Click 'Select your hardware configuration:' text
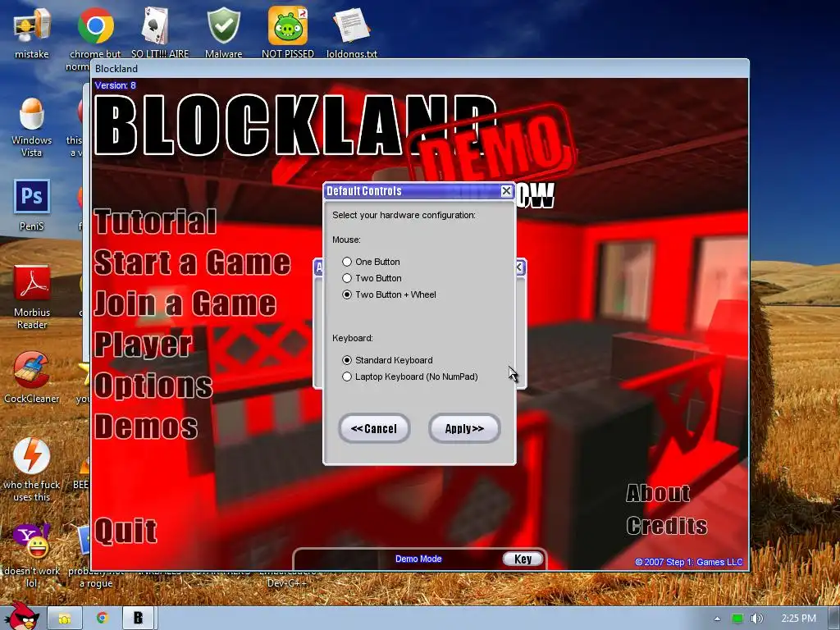The image size is (840, 630). click(404, 216)
